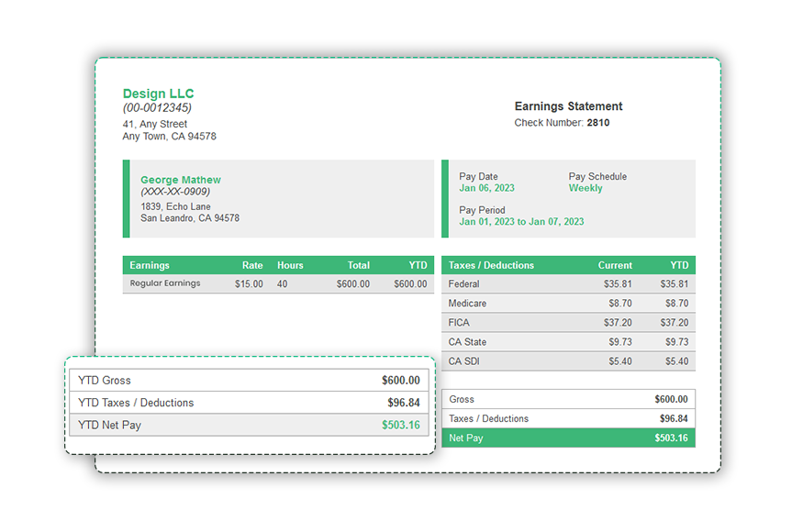
Task: Select the YTD Net Pay value $503.16
Action: click(401, 425)
